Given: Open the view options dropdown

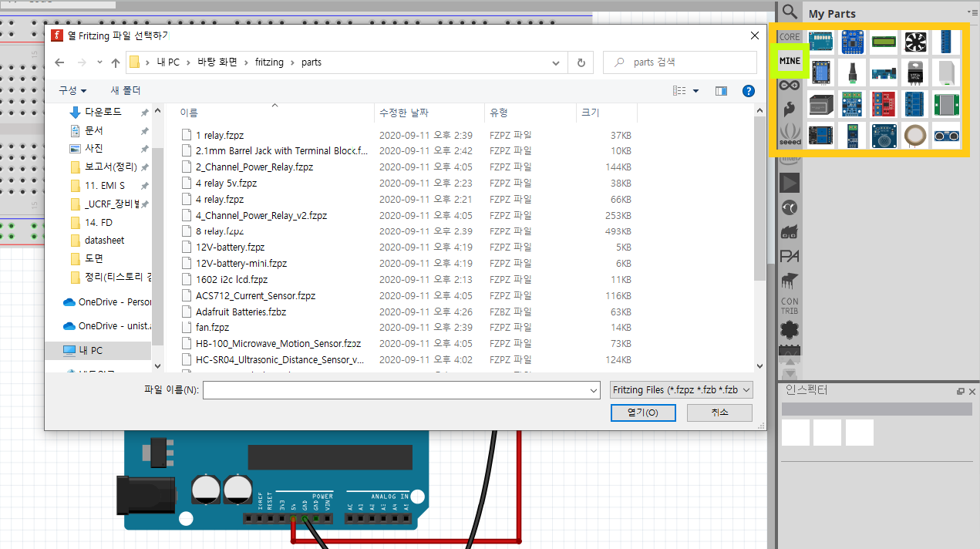Looking at the screenshot, I should coord(696,91).
